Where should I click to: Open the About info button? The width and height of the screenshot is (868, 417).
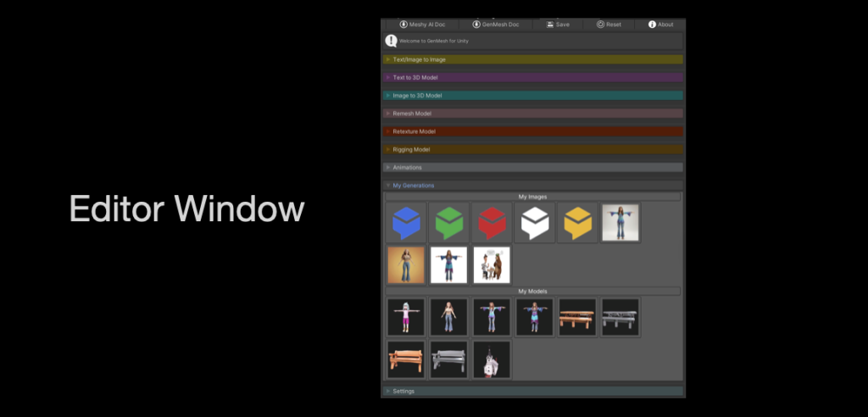point(660,25)
